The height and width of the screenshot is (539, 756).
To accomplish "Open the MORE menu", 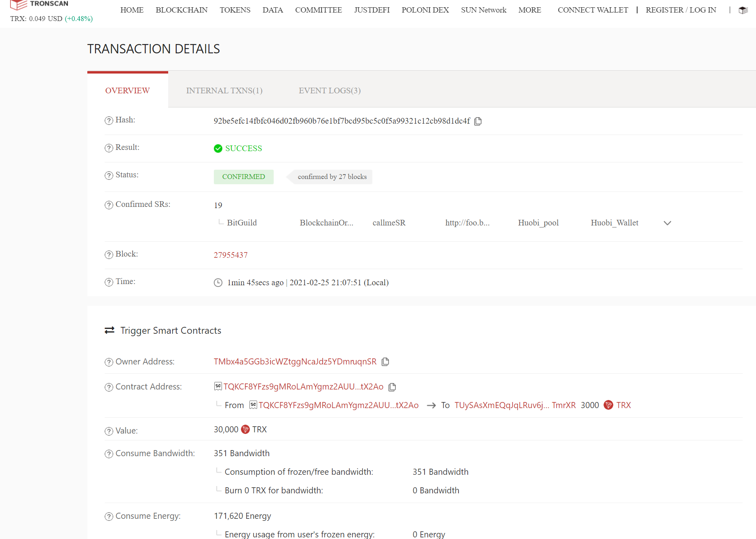I will pyautogui.click(x=530, y=10).
